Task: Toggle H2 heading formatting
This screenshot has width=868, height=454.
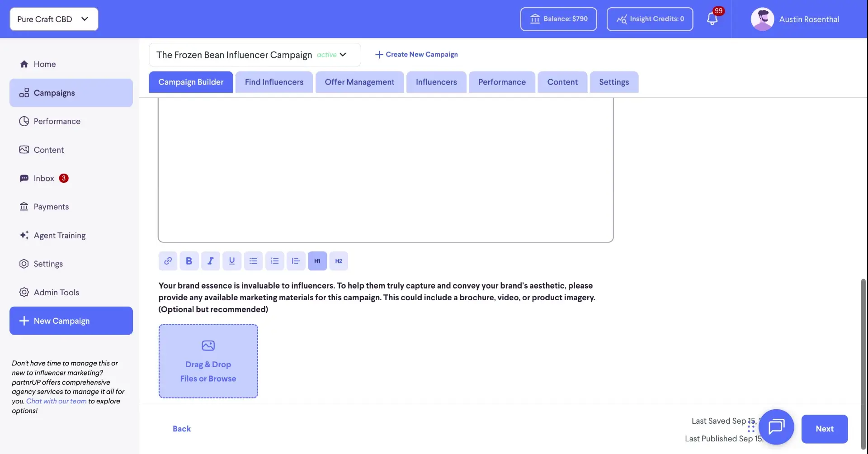Action: point(338,261)
